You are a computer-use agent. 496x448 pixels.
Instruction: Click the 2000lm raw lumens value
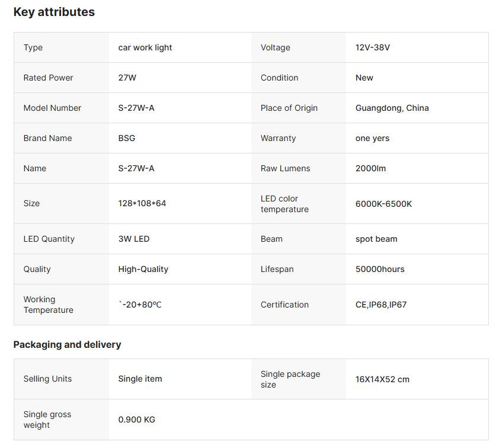point(370,168)
